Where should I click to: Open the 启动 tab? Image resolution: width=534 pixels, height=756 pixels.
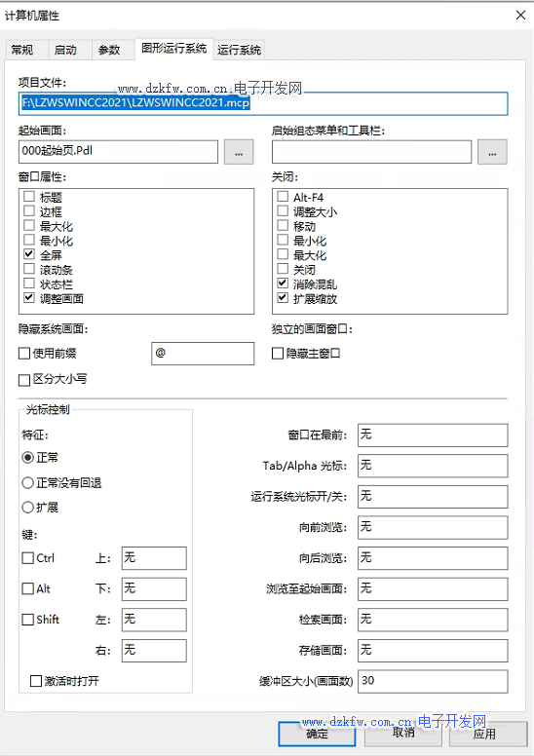[x=65, y=50]
